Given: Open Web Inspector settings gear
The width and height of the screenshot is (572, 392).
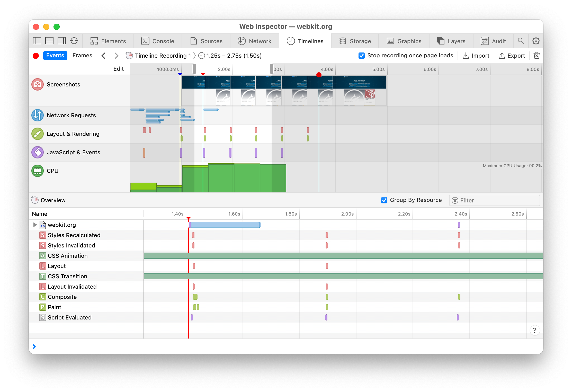Looking at the screenshot, I should click(x=536, y=41).
